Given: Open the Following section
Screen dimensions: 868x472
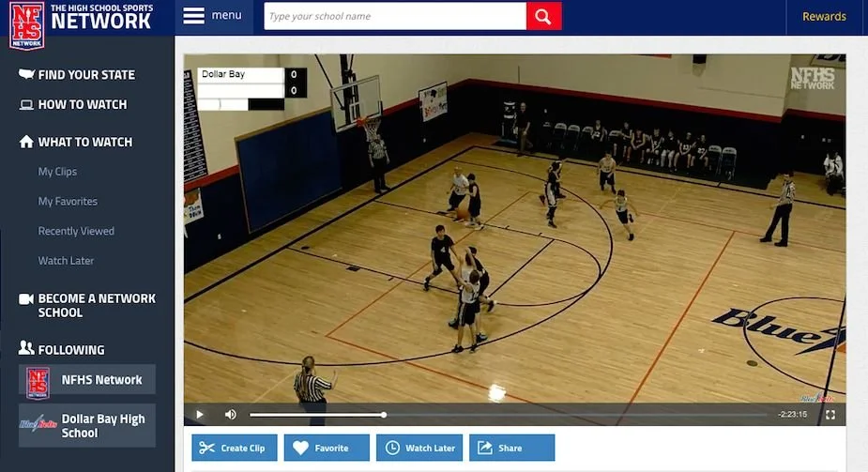Looking at the screenshot, I should [71, 350].
